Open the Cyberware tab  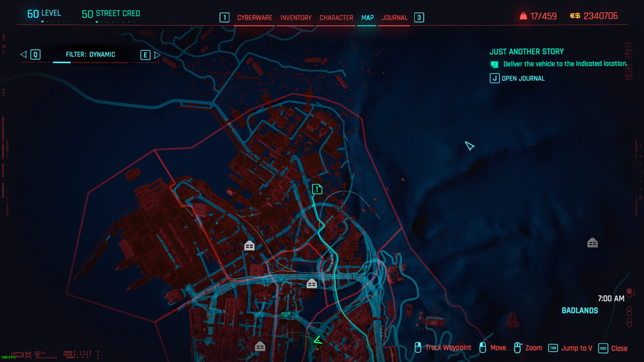255,18
